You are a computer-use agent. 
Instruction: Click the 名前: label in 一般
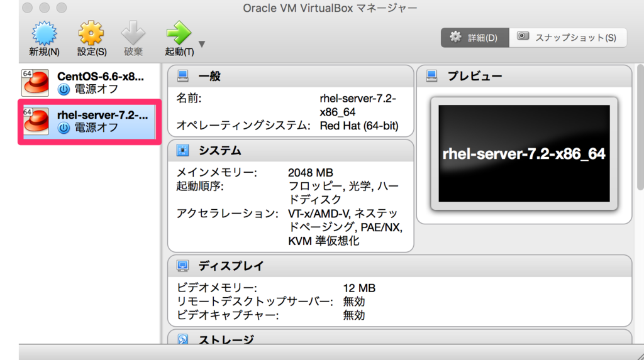coord(189,99)
